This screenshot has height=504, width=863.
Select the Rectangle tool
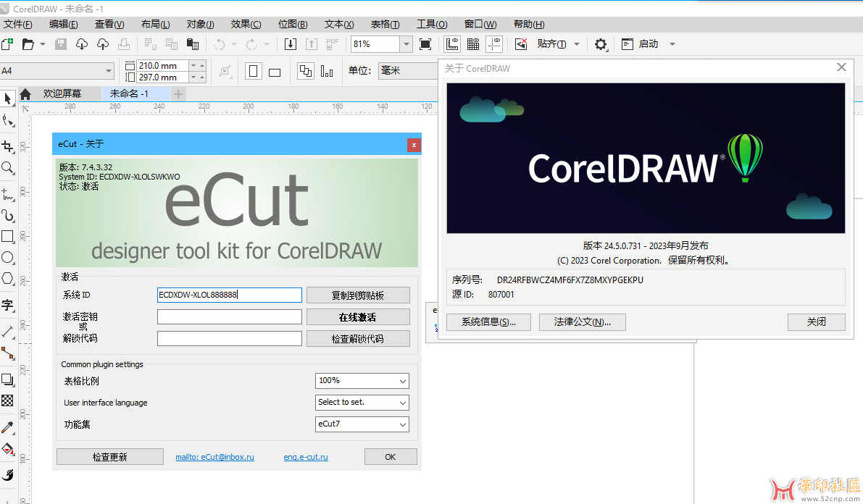click(x=8, y=236)
